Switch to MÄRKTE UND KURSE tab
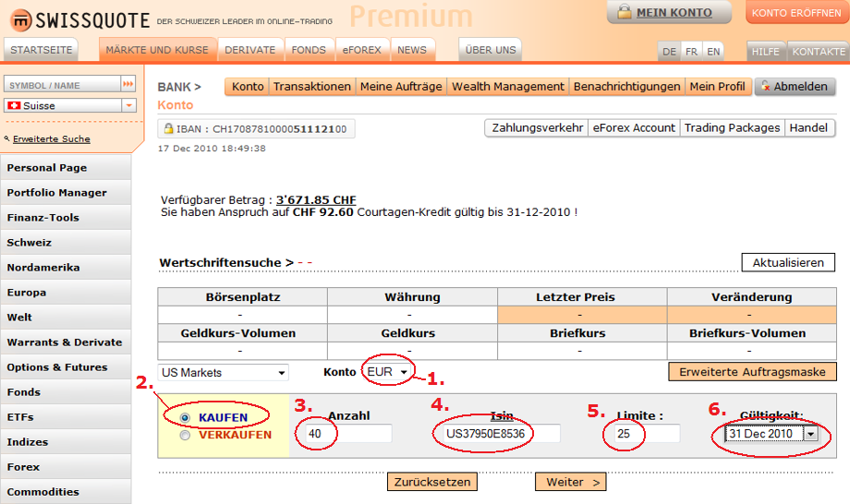 coord(157,50)
